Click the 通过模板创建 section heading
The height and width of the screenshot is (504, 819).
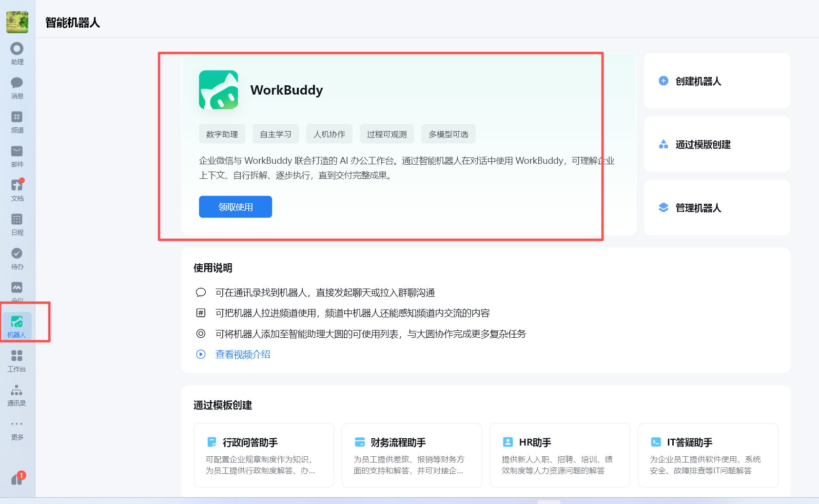[223, 406]
